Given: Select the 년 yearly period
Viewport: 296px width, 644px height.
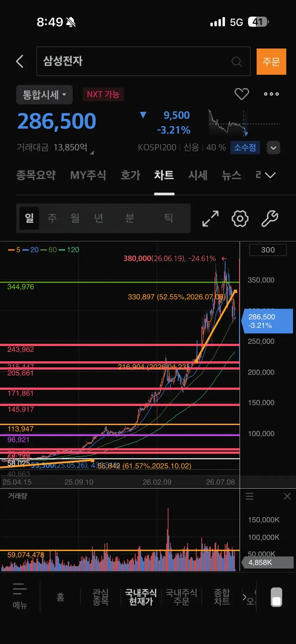Looking at the screenshot, I should click(99, 218).
